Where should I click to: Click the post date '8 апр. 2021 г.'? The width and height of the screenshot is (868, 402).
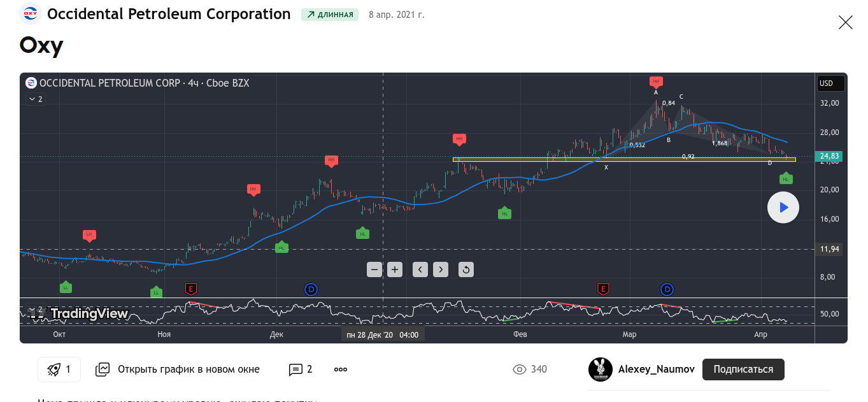coord(397,15)
